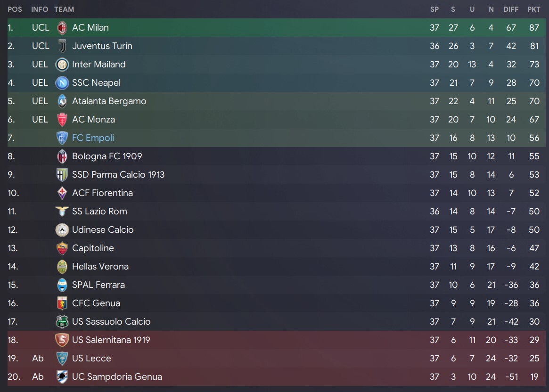The height and width of the screenshot is (392, 549).
Task: Open the FC Empoli team link
Action: (93, 138)
